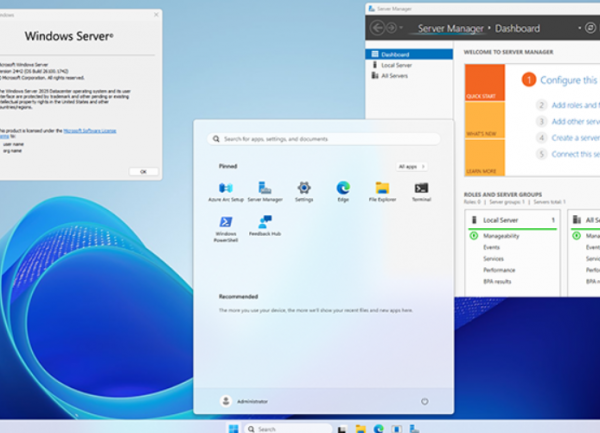Select All Servers in Server Manager sidebar
This screenshot has height=433, width=600.
[409, 76]
